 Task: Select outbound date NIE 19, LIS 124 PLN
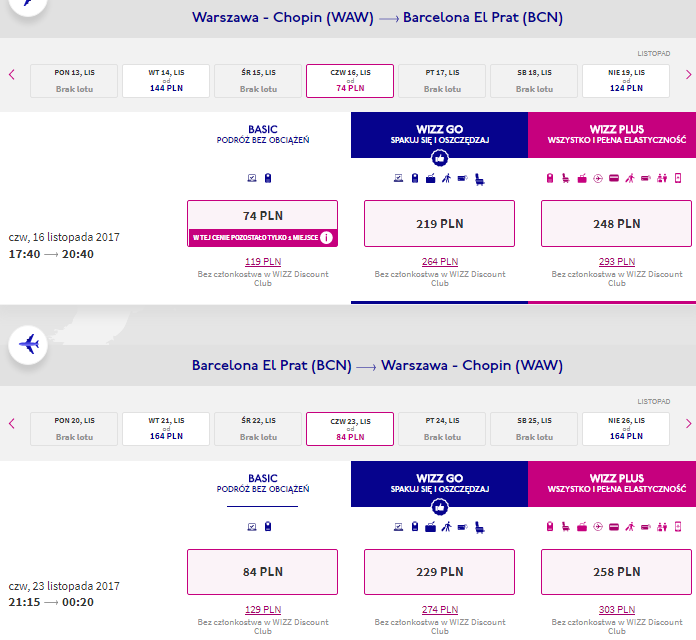point(626,81)
